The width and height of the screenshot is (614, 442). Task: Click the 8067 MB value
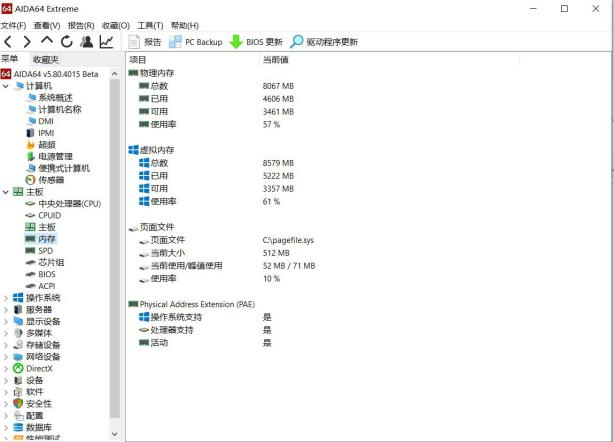tap(278, 86)
